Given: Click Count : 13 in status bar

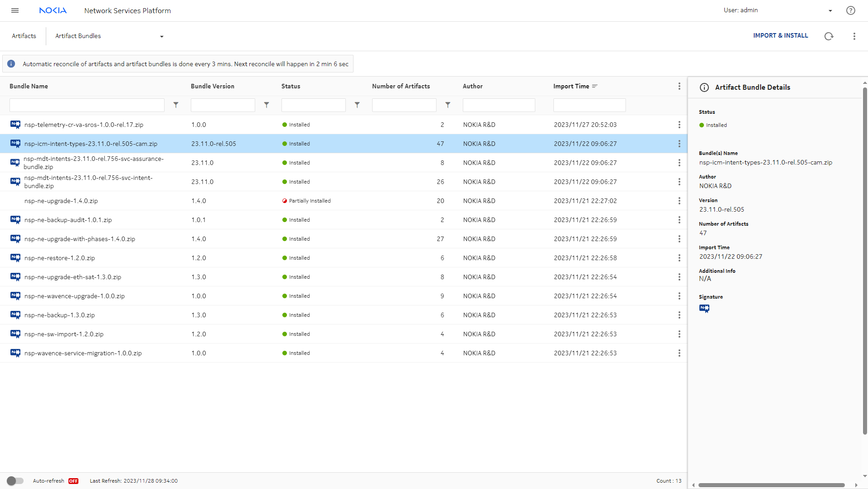Looking at the screenshot, I should 669,481.
